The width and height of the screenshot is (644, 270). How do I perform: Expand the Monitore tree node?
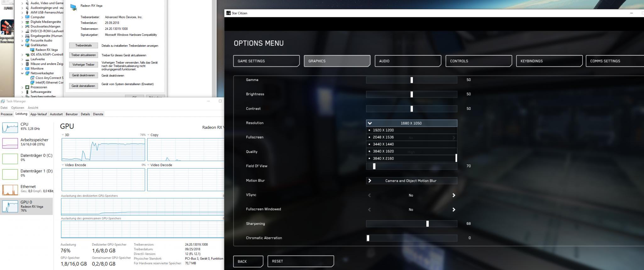coord(22,68)
